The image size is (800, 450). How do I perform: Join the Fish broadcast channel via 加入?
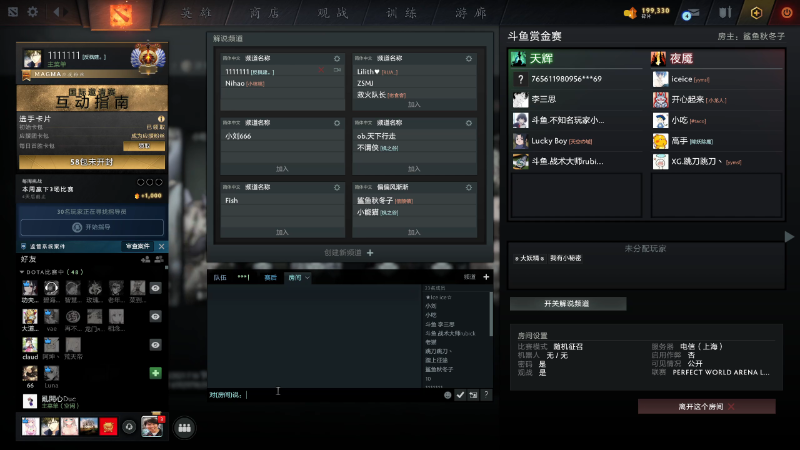click(x=282, y=233)
